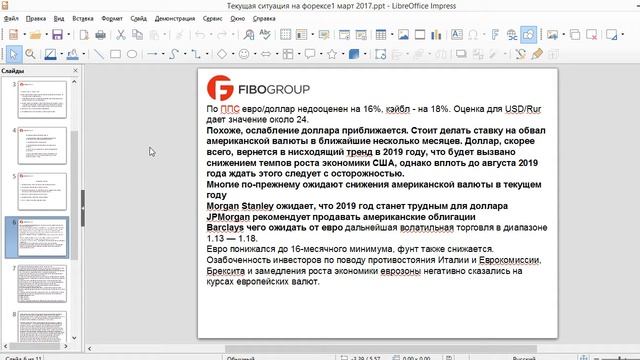The image size is (640, 360).
Task: Expand the 3D objects dropdown arrow
Action: [x=365, y=54]
